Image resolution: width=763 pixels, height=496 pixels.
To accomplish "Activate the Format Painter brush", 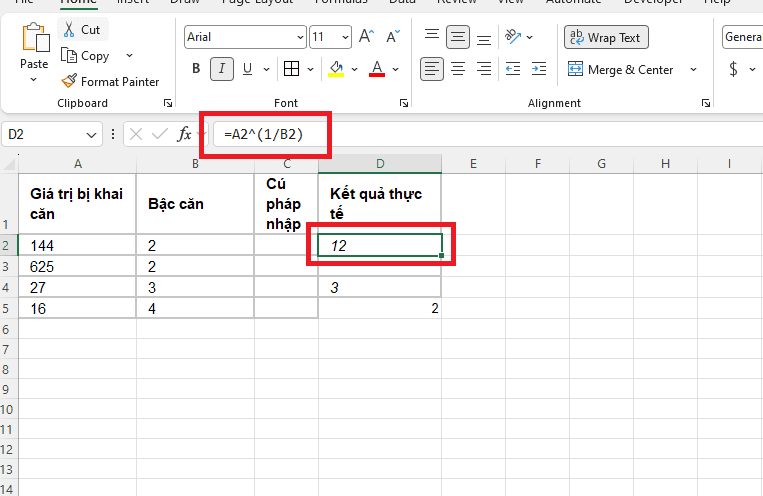I will (x=69, y=81).
